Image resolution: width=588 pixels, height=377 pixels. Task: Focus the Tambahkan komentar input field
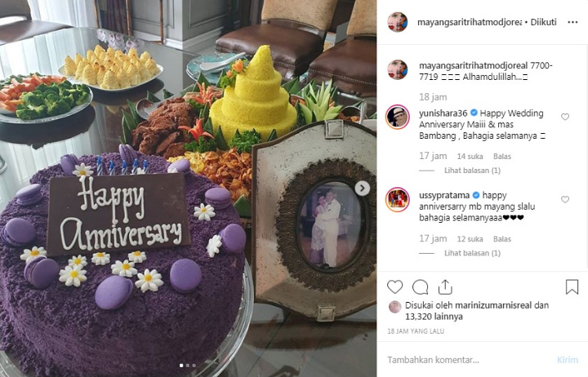pos(469,360)
